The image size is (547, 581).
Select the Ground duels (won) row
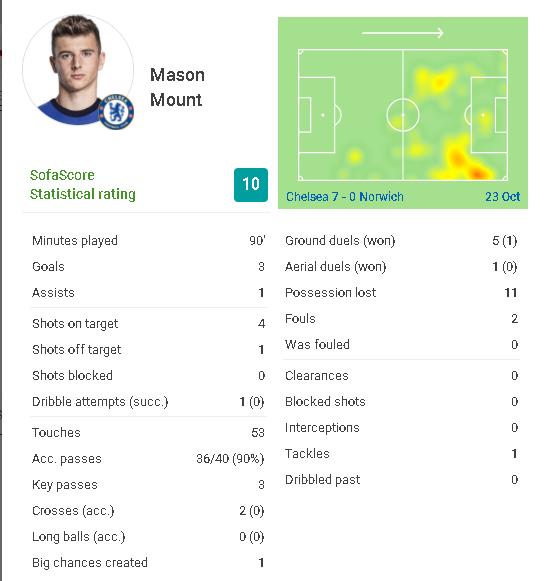click(x=401, y=241)
